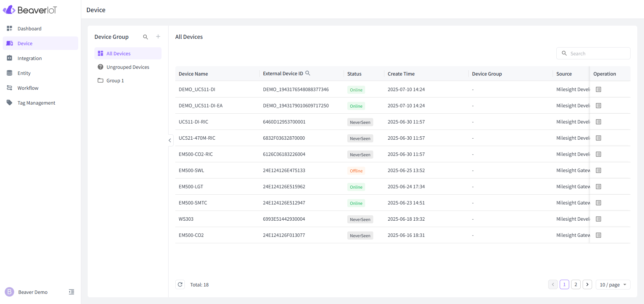The image size is (644, 304).
Task: Open the Dashboard menu item
Action: [x=29, y=29]
